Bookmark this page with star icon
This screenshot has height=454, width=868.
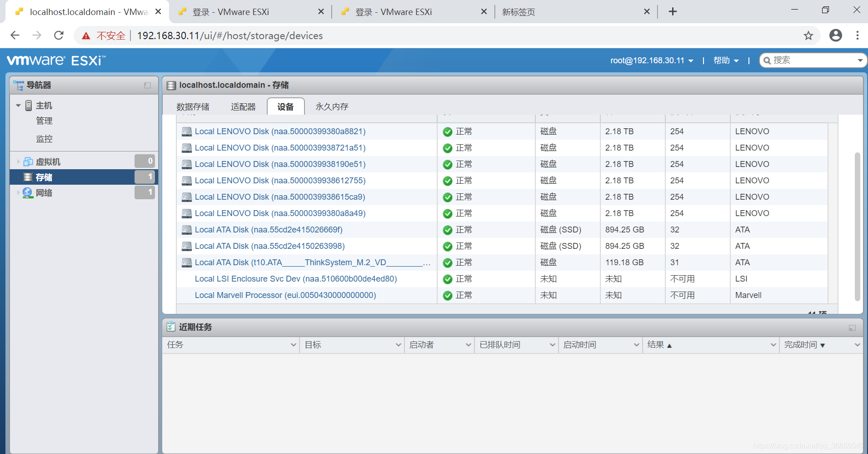pyautogui.click(x=808, y=35)
